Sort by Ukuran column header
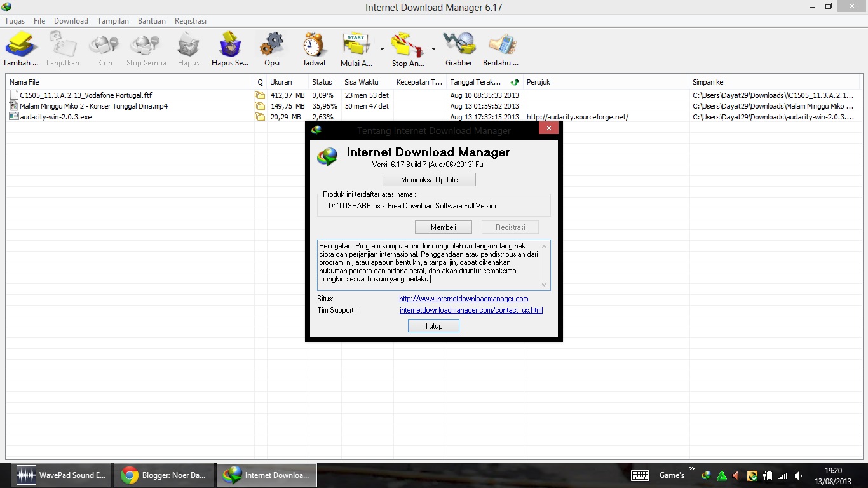This screenshot has height=488, width=868. [287, 82]
